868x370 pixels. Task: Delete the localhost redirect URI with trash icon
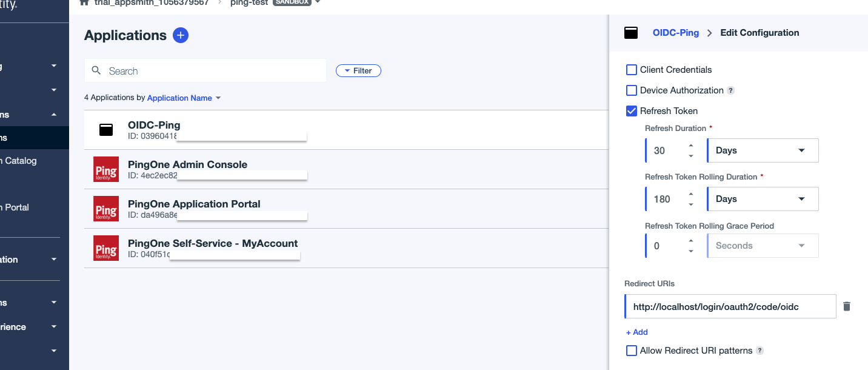847,306
